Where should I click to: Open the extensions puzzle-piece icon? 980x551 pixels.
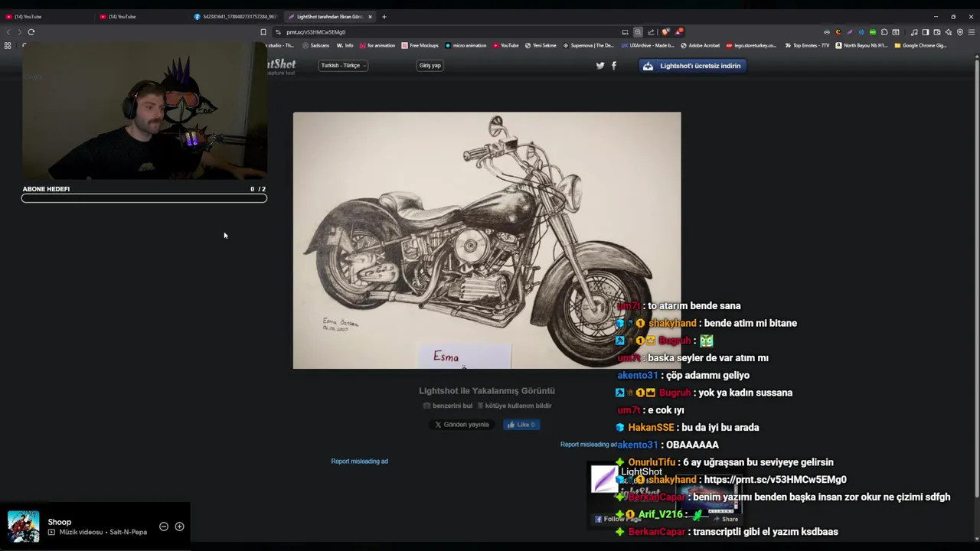(x=884, y=32)
